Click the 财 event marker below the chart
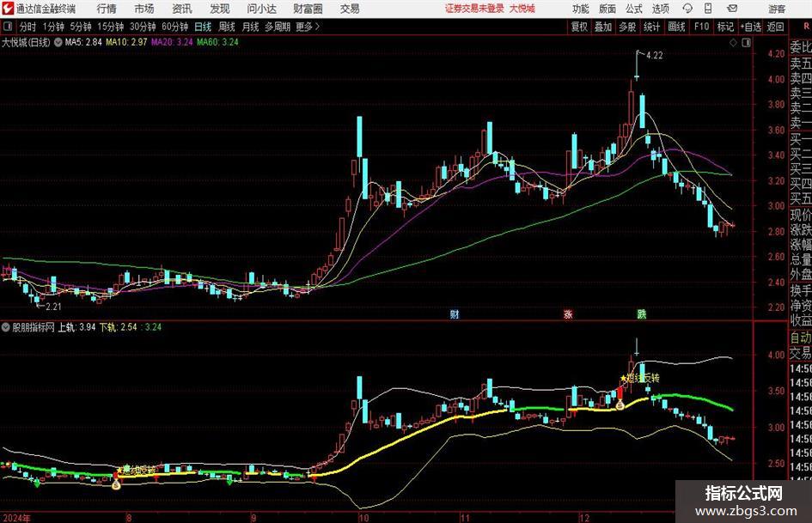The width and height of the screenshot is (812, 523). tap(455, 313)
